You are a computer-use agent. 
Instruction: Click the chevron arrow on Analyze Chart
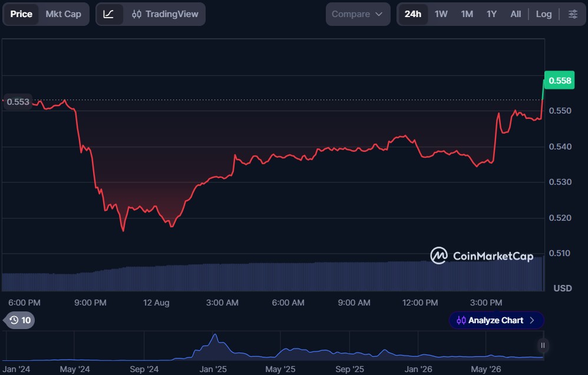532,320
